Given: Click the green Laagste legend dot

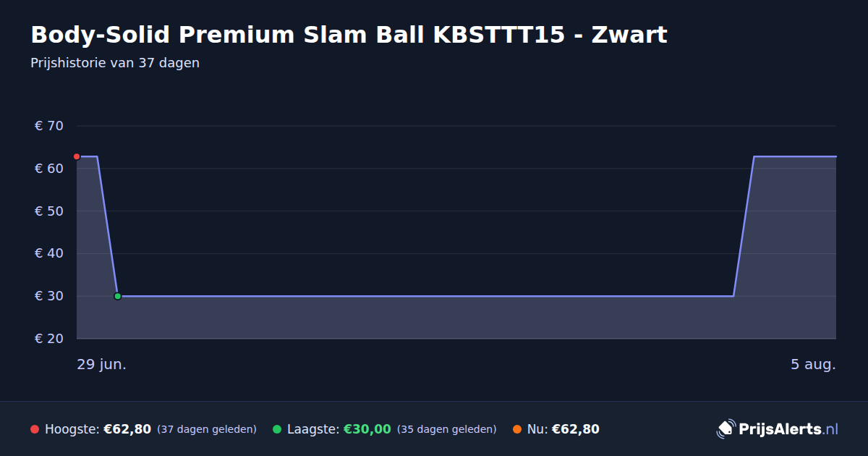Looking at the screenshot, I should (277, 429).
